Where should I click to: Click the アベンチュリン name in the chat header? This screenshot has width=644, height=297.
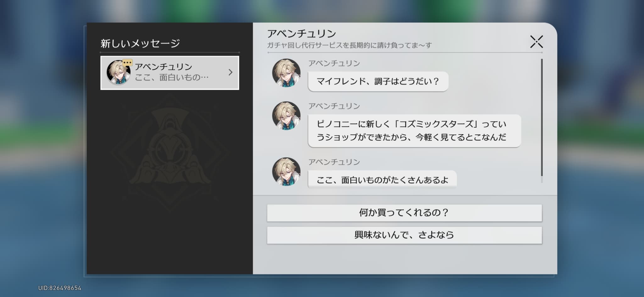pyautogui.click(x=301, y=33)
